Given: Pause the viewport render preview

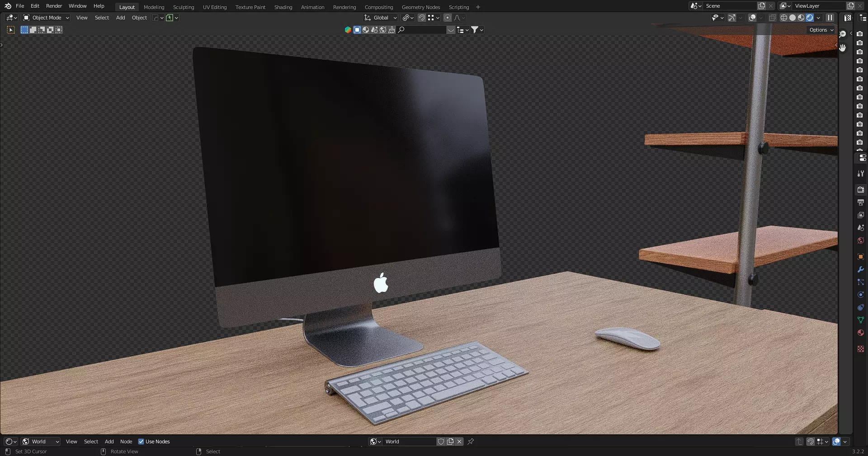Looking at the screenshot, I should (830, 18).
